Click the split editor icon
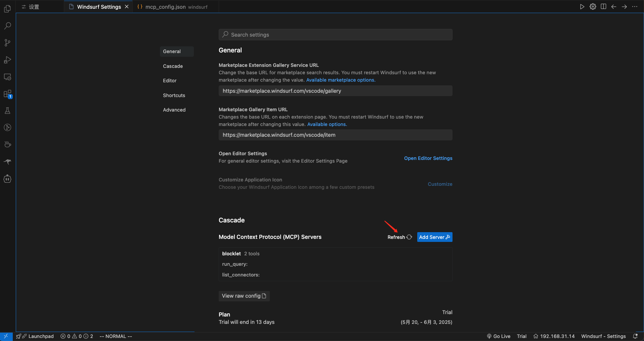Viewport: 644px width, 341px height. pos(603,7)
